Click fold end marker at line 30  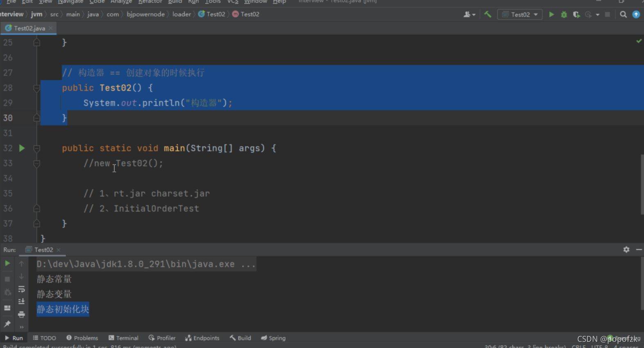pyautogui.click(x=36, y=118)
